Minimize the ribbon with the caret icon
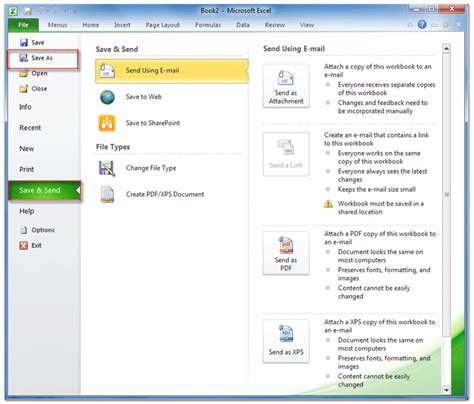474x404 pixels. tap(410, 25)
